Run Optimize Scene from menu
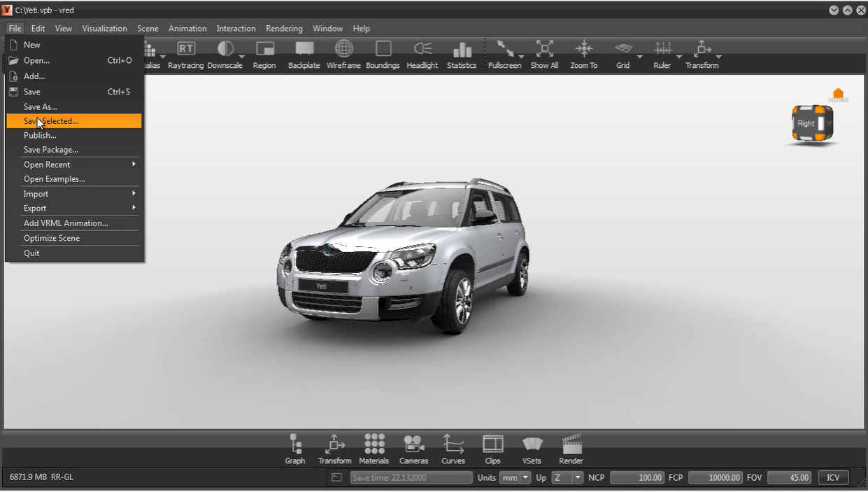This screenshot has height=492, width=868. (x=73, y=238)
